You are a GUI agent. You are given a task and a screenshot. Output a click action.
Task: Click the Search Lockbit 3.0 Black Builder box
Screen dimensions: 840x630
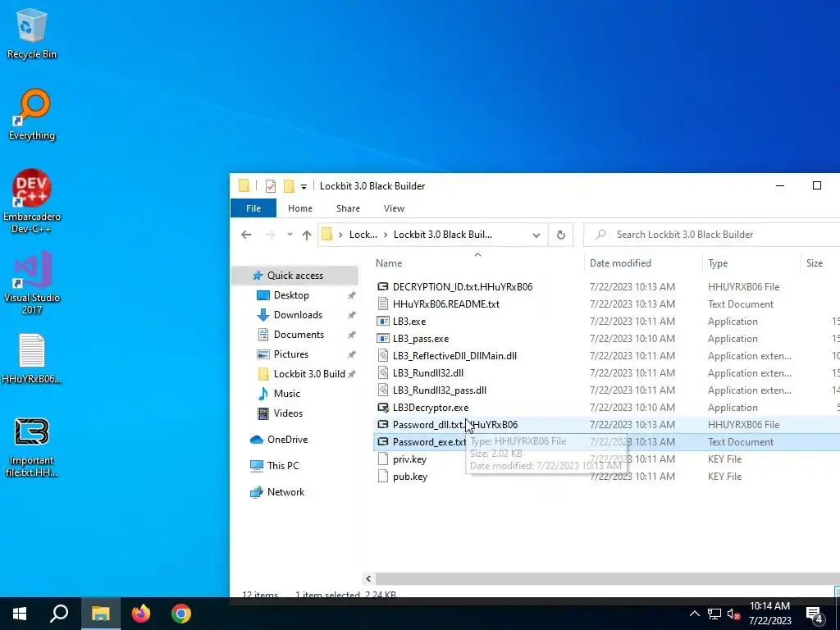pyautogui.click(x=711, y=235)
